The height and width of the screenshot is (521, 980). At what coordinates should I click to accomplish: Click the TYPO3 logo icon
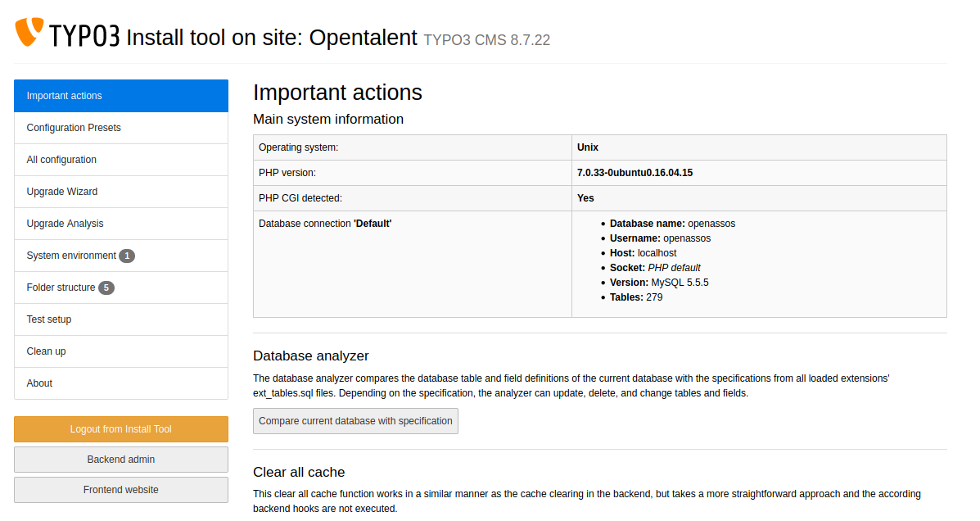[29, 33]
